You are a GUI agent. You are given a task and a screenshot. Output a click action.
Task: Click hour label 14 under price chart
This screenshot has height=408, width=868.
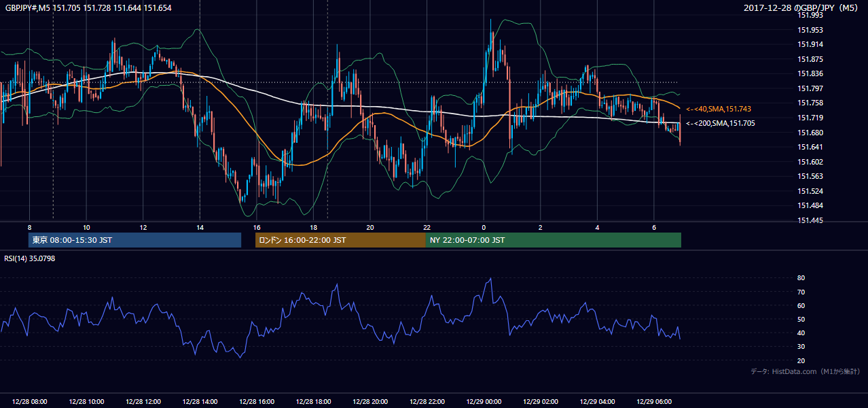[x=200, y=227]
